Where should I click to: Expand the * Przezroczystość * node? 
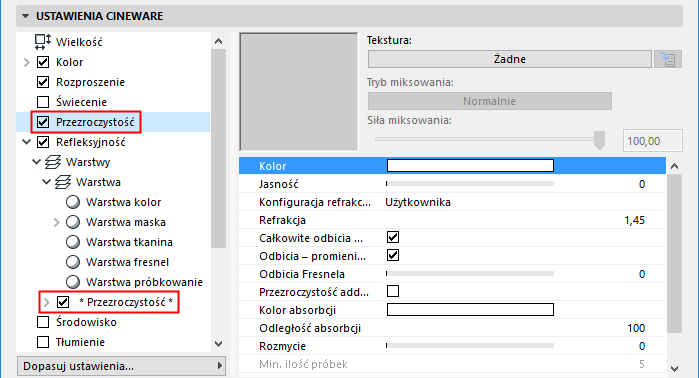pos(46,303)
